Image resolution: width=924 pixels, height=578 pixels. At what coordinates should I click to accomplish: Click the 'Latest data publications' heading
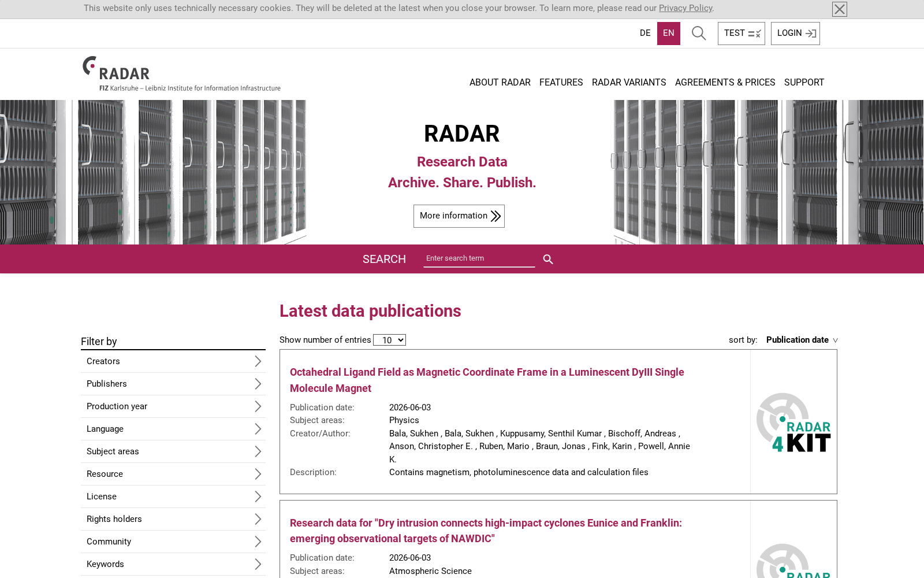(370, 311)
